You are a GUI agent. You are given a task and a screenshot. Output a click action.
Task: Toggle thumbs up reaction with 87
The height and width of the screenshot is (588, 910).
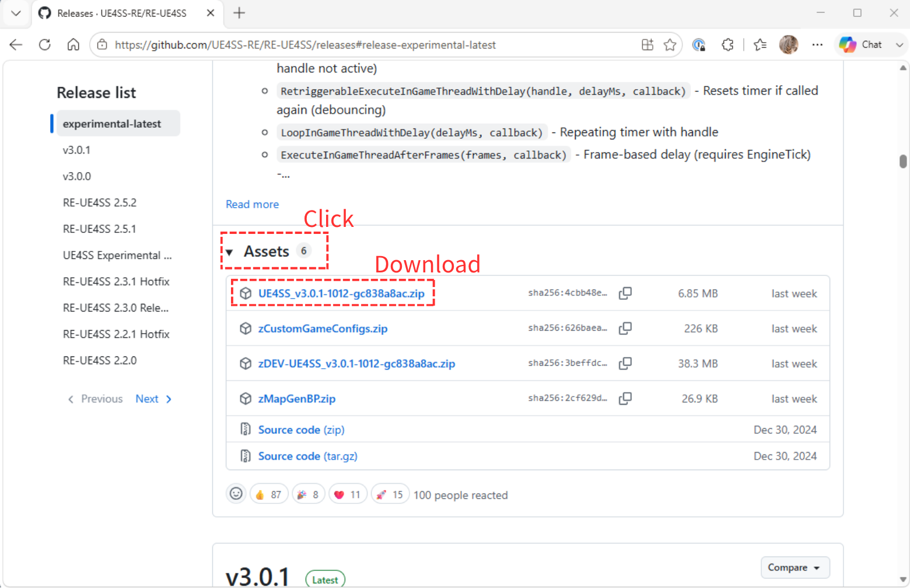coord(269,495)
